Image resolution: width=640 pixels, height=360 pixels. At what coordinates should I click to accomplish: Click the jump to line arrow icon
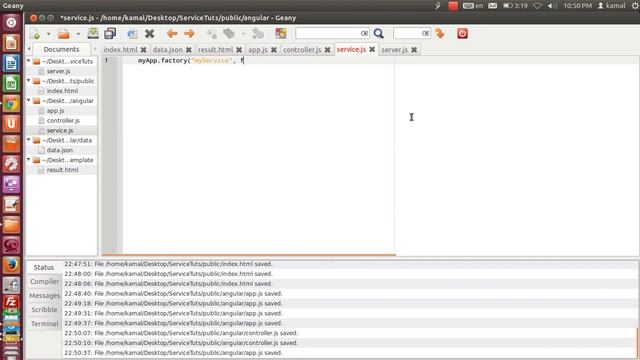(x=440, y=33)
